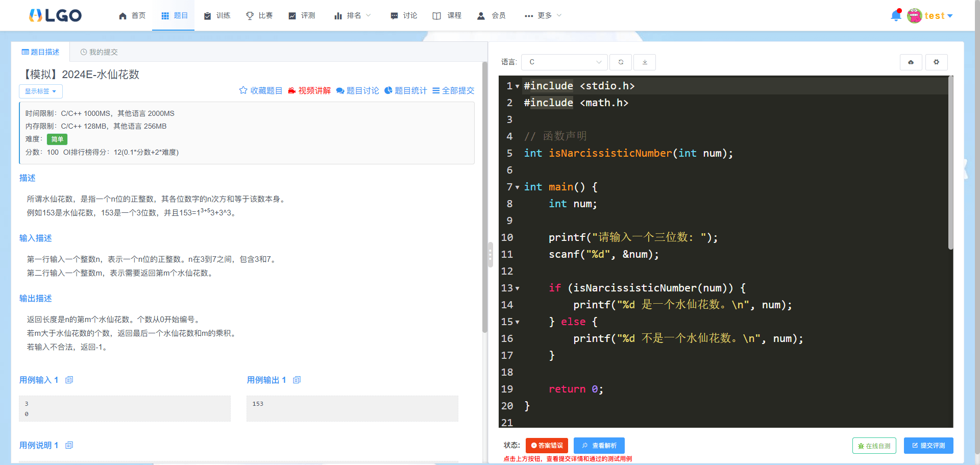Open the 排名 navigation menu
Viewport: 980px width, 465px height.
pos(352,16)
